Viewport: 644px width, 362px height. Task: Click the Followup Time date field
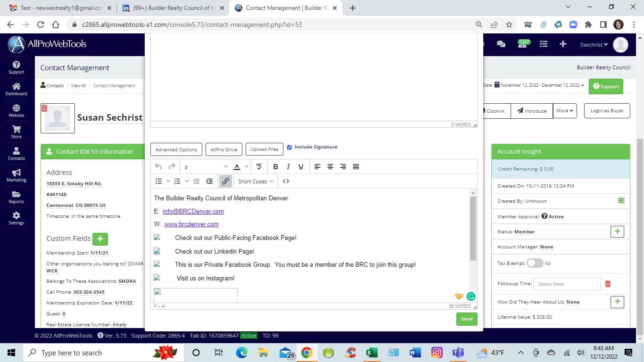[567, 284]
